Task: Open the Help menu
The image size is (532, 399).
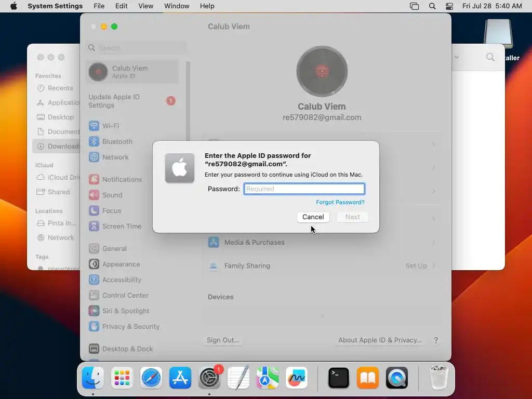Action: 207,6
